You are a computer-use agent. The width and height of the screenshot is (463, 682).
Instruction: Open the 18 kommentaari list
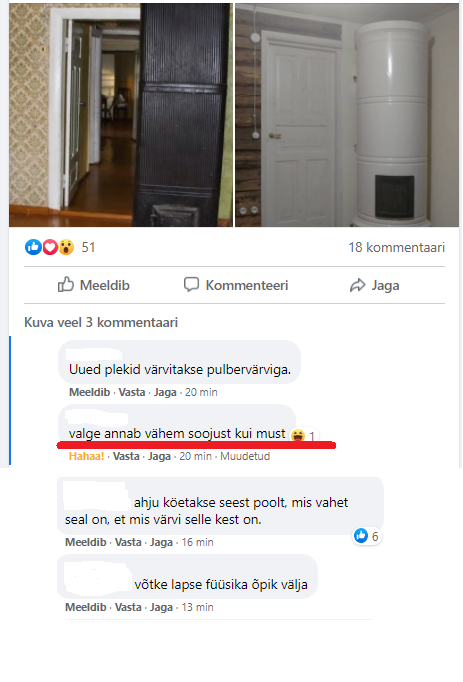click(396, 247)
